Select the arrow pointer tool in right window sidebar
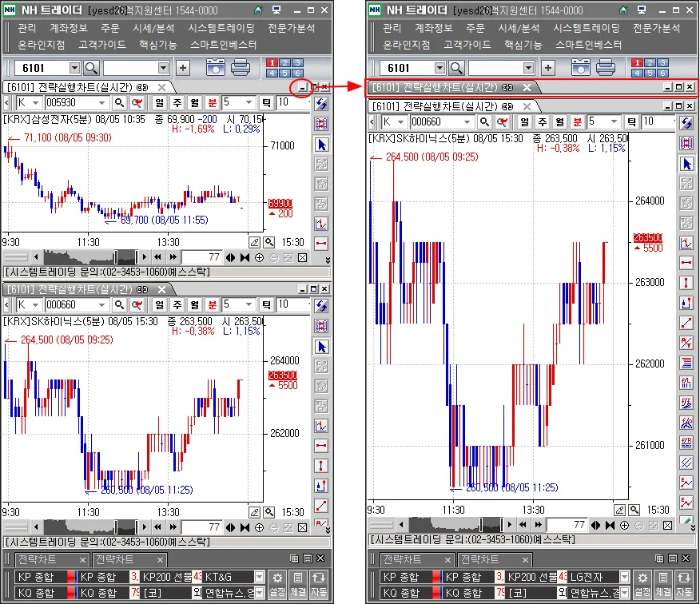The height and width of the screenshot is (604, 700). [686, 164]
